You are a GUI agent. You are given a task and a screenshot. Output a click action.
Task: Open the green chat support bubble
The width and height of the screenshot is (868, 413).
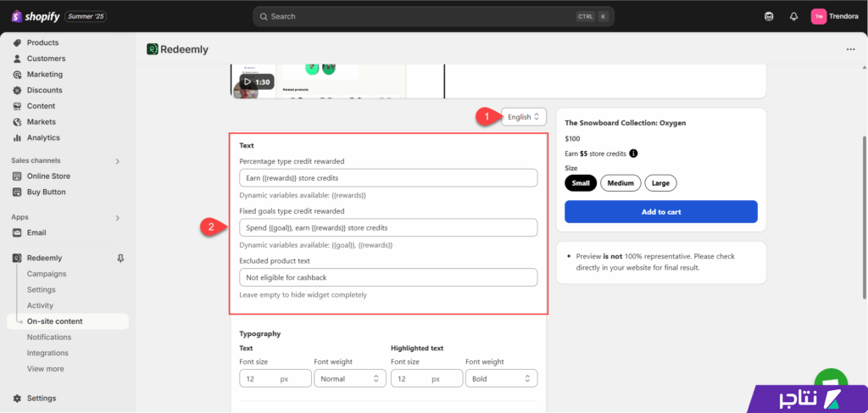click(x=832, y=381)
